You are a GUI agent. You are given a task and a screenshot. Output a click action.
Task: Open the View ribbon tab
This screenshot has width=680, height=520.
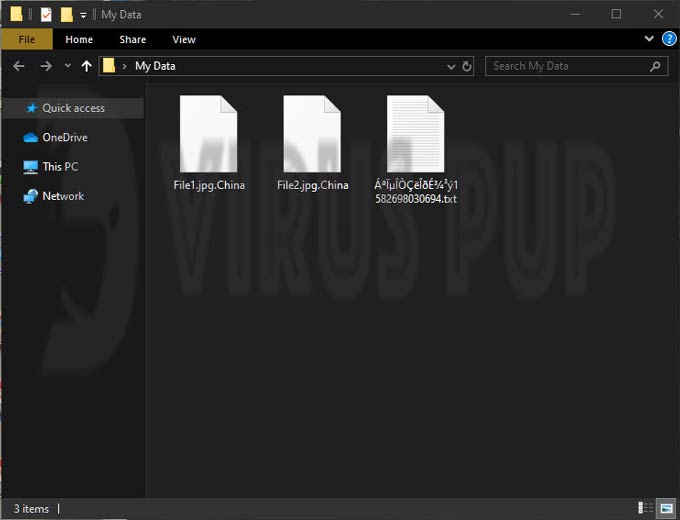point(184,40)
